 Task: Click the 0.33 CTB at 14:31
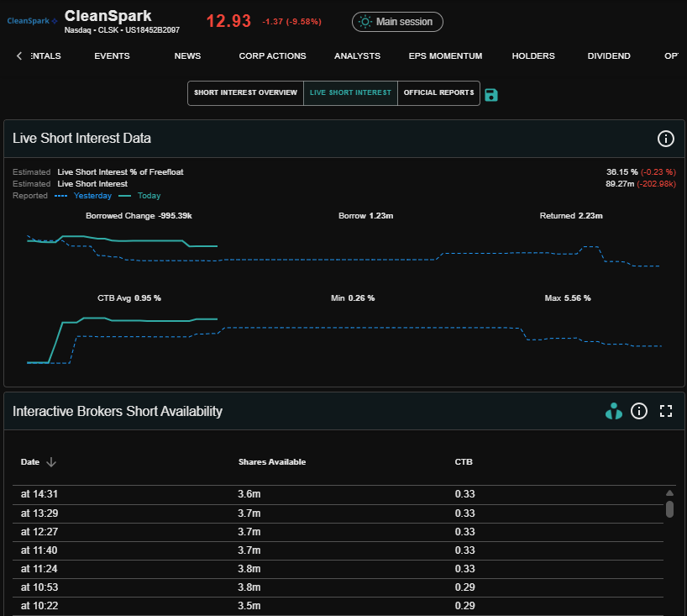point(465,494)
